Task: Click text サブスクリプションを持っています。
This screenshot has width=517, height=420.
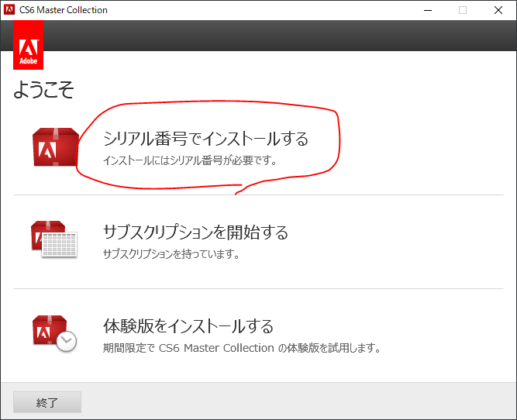Action: pos(171,254)
